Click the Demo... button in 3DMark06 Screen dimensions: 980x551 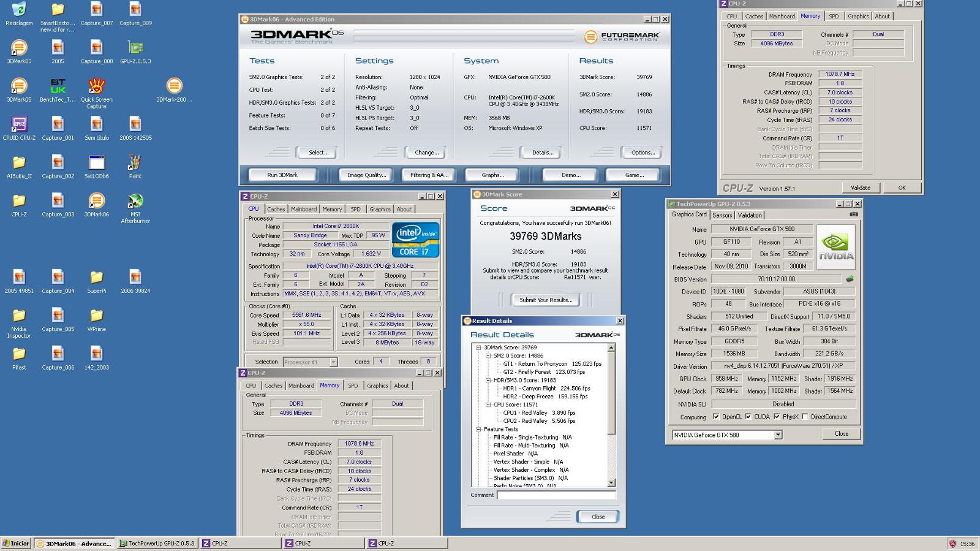point(571,175)
